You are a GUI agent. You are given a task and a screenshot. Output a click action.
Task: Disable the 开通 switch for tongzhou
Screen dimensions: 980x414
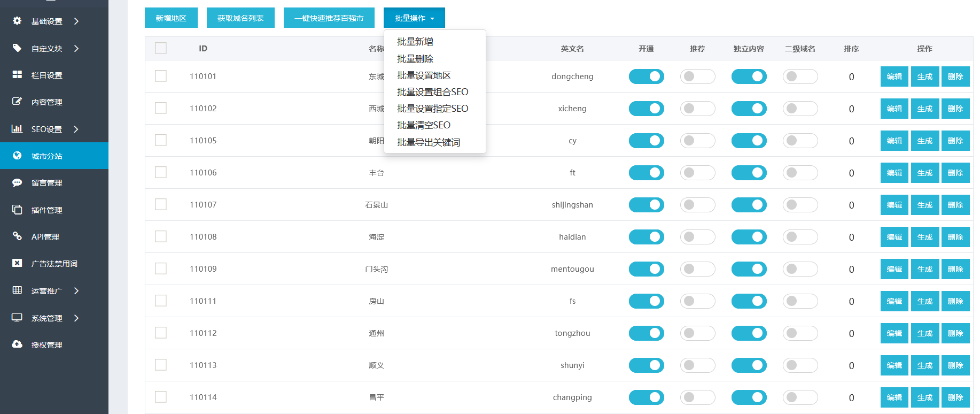(647, 333)
